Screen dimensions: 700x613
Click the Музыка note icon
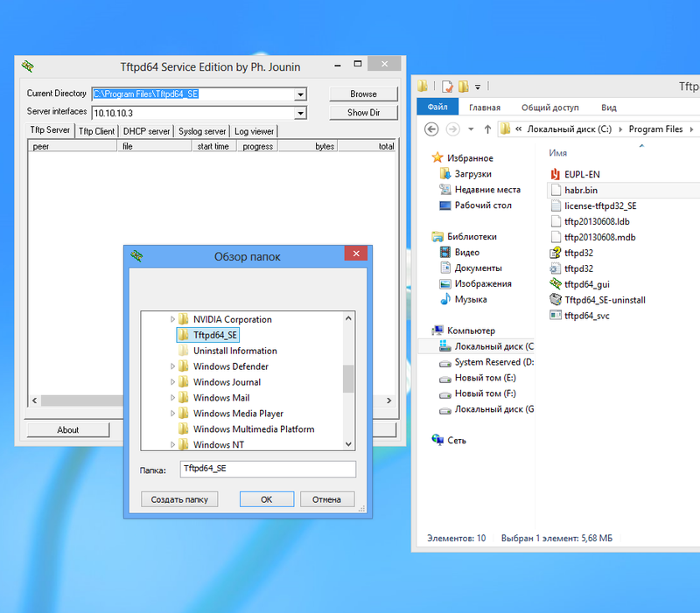tap(445, 299)
